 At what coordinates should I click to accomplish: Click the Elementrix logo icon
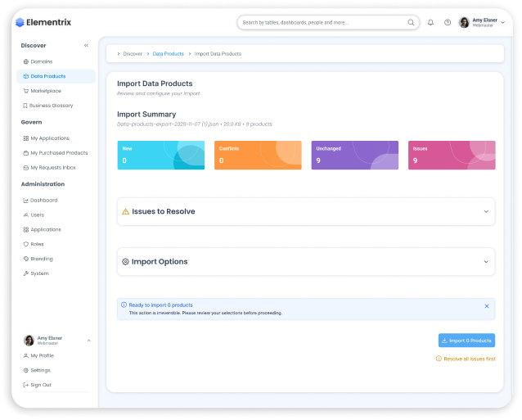(x=20, y=23)
